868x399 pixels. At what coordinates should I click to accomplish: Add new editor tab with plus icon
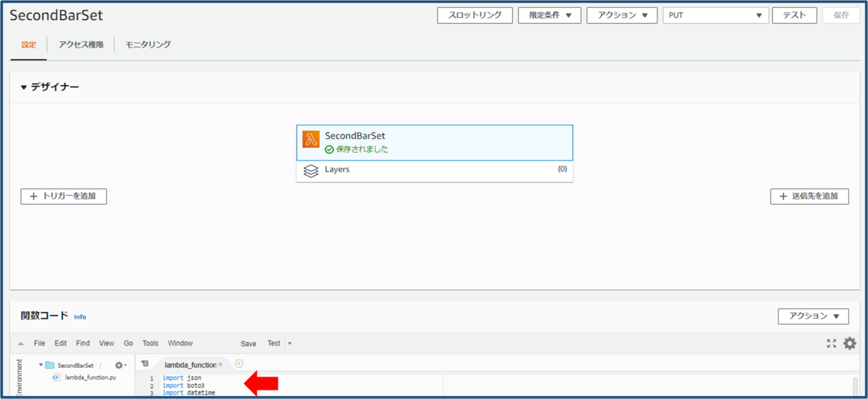pyautogui.click(x=239, y=364)
